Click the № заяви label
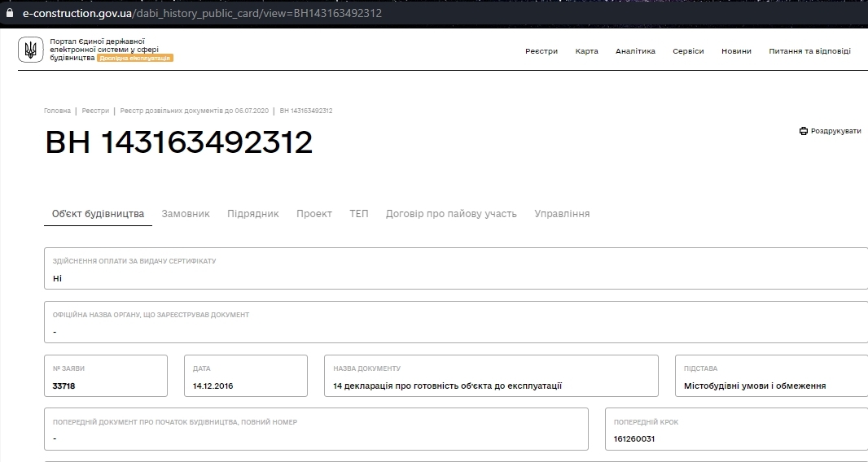 click(68, 368)
